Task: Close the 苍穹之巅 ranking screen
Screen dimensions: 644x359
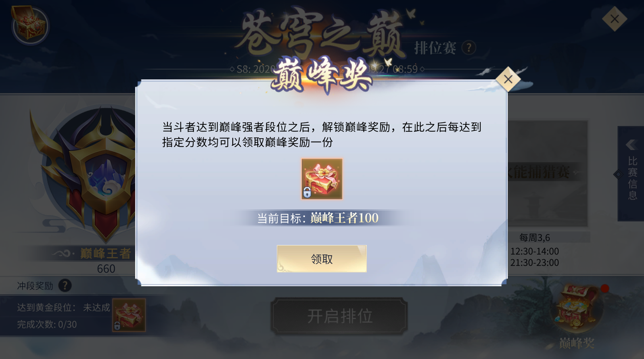Action: pyautogui.click(x=614, y=19)
